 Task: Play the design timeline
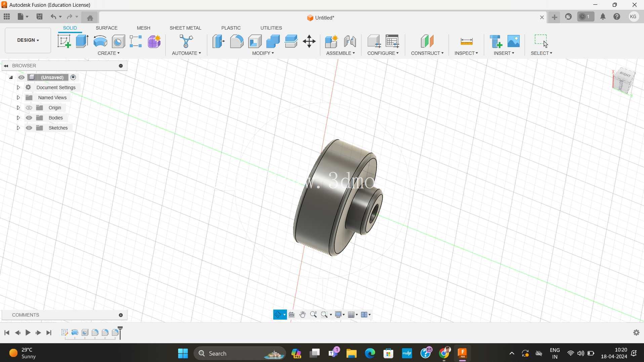click(28, 333)
